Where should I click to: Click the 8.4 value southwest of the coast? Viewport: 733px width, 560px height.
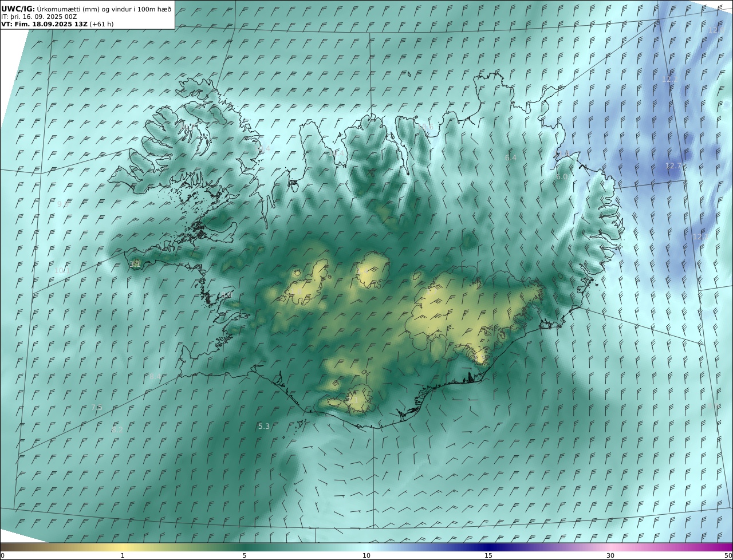(155, 376)
